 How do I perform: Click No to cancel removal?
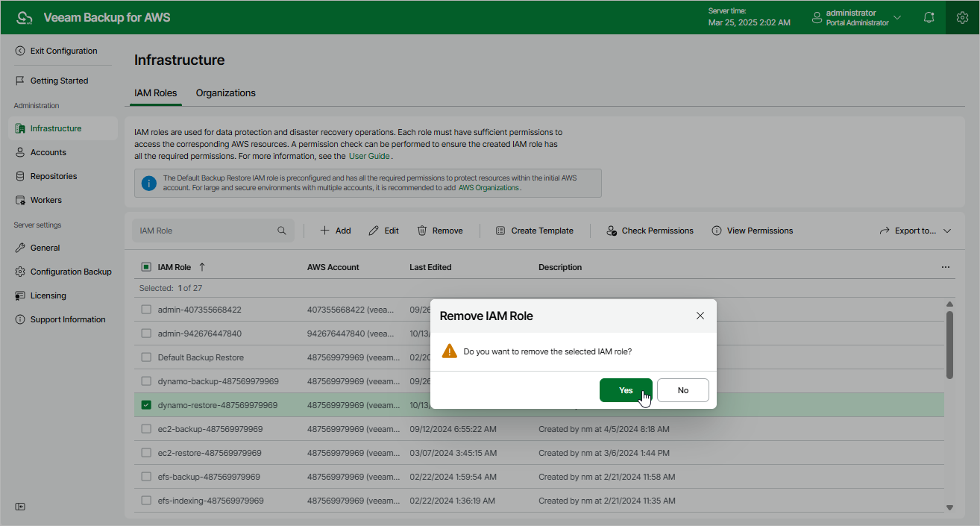(682, 390)
